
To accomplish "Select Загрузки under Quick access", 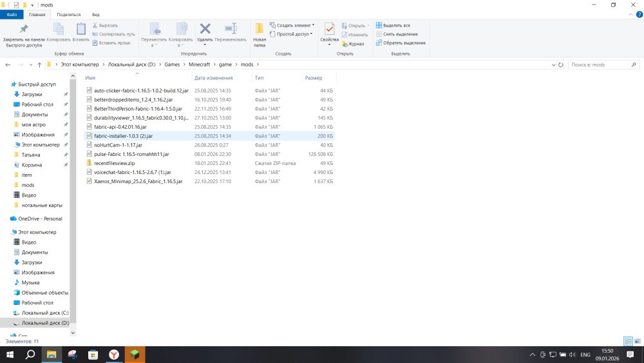I will [x=32, y=94].
